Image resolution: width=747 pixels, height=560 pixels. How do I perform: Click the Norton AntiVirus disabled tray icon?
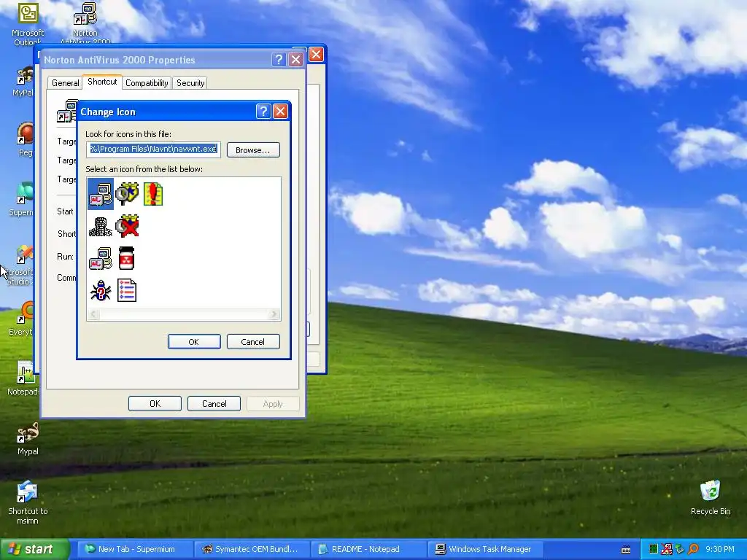pyautogui.click(x=667, y=549)
